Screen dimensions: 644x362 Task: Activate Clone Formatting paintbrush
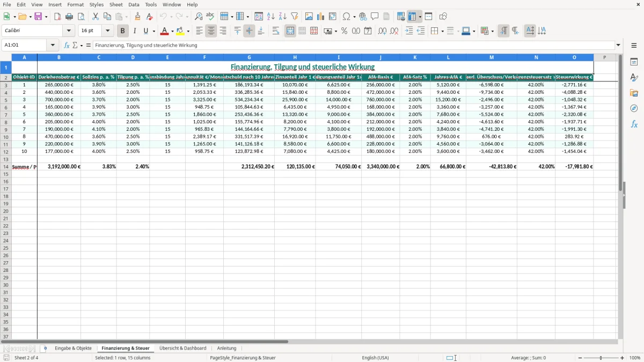[138, 17]
